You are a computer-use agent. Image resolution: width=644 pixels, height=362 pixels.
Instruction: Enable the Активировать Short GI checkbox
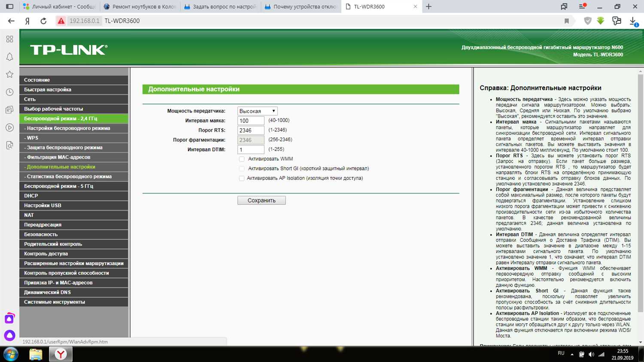pyautogui.click(x=242, y=169)
